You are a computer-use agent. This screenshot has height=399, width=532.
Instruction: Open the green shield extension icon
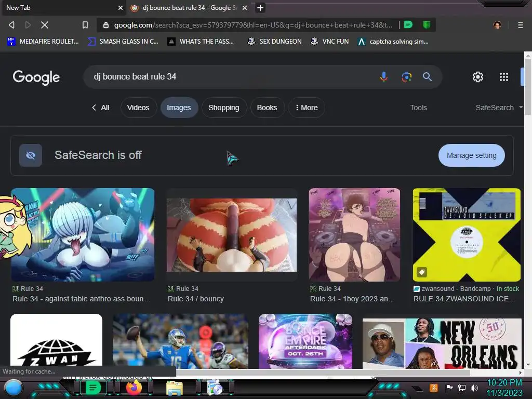pyautogui.click(x=427, y=24)
